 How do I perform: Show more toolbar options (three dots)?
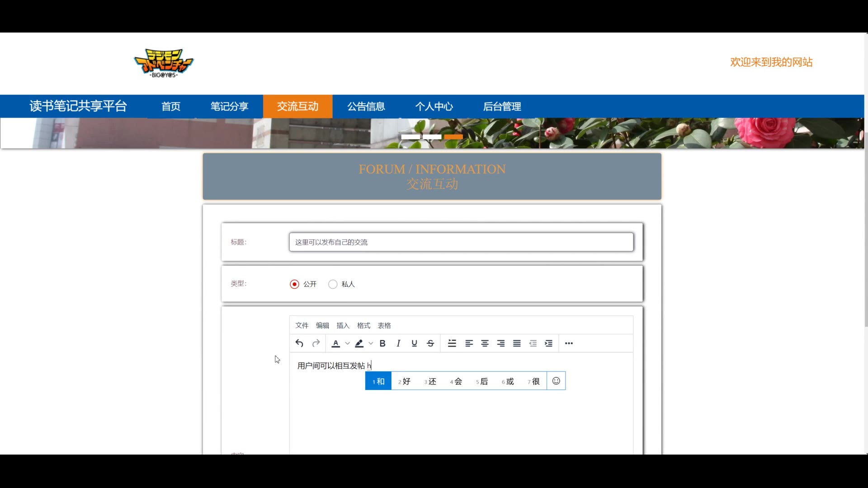569,343
